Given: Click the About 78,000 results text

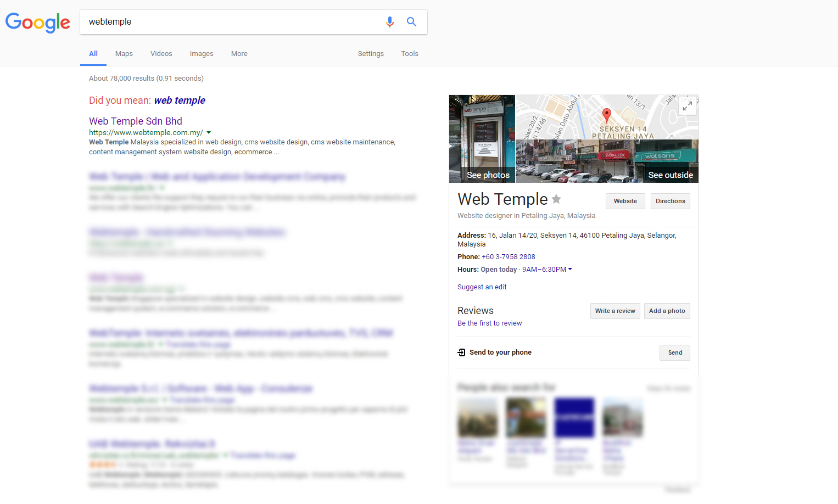Looking at the screenshot, I should [x=146, y=79].
